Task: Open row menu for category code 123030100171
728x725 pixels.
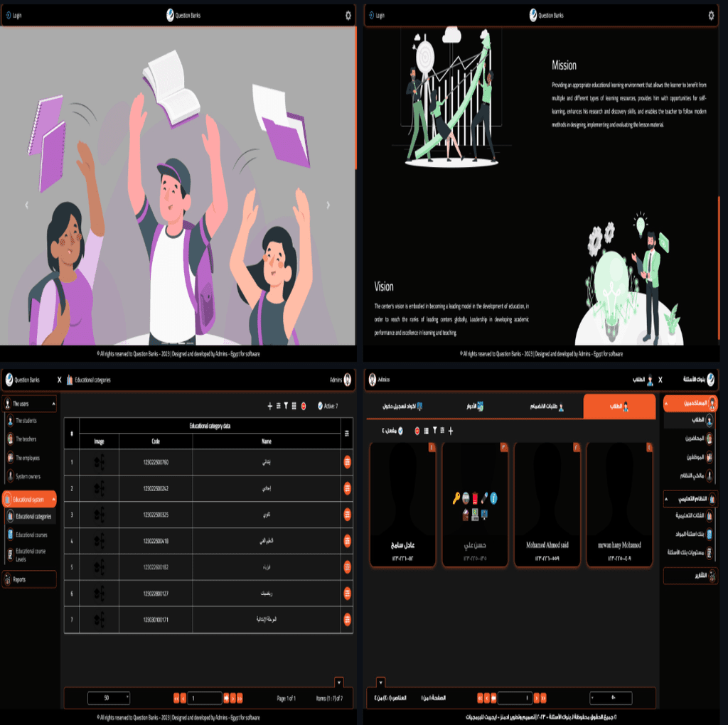Action: point(347,619)
